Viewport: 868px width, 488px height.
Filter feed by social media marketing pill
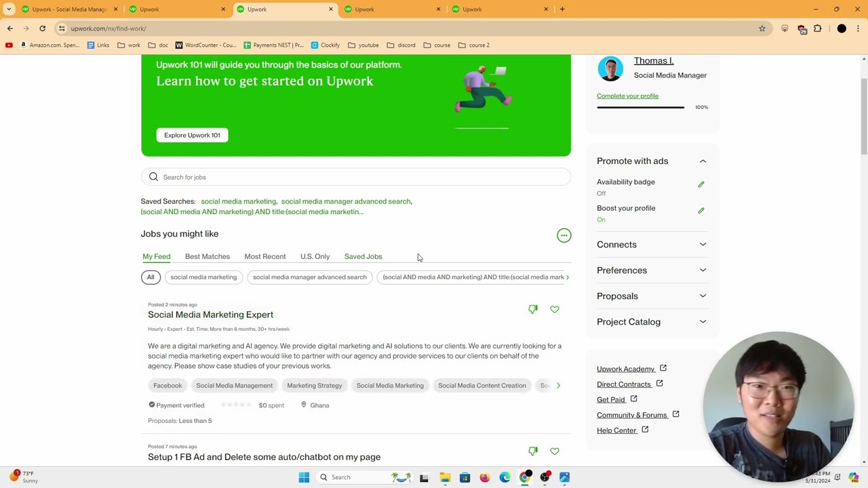tap(203, 277)
